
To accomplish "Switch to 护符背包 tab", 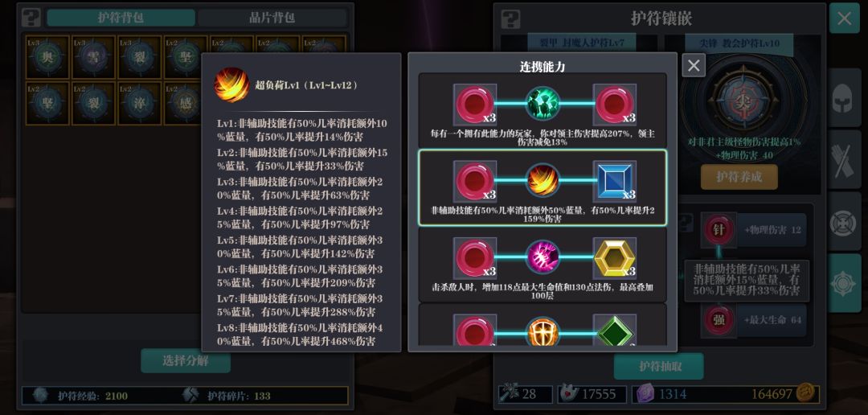I will click(121, 18).
